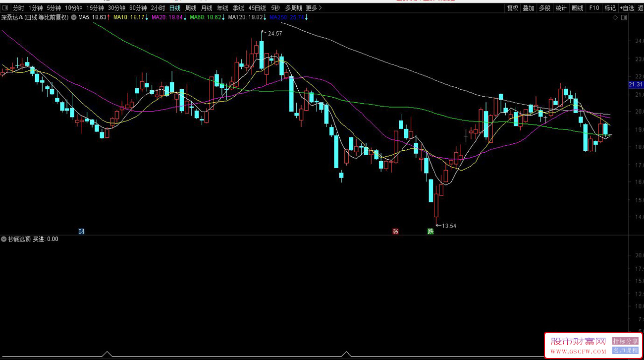Open the 多股 multi-stock view
Viewport: 644px width, 360px height.
(544, 8)
